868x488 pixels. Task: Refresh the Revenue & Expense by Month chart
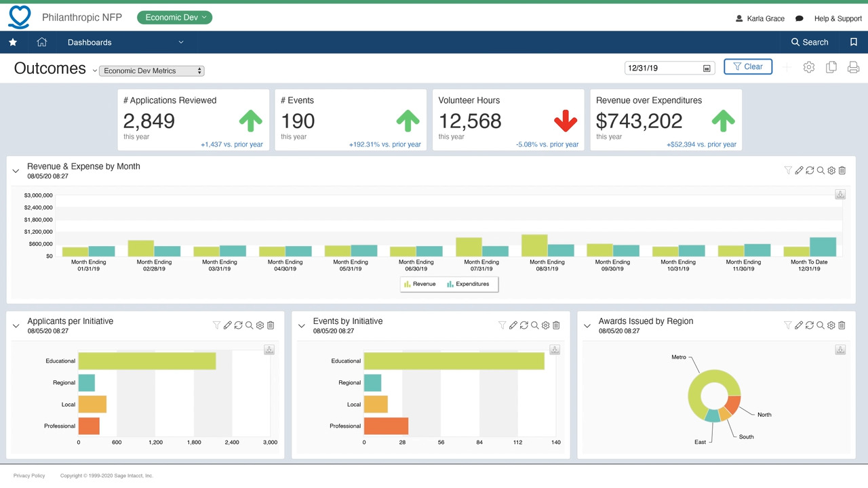(x=810, y=171)
